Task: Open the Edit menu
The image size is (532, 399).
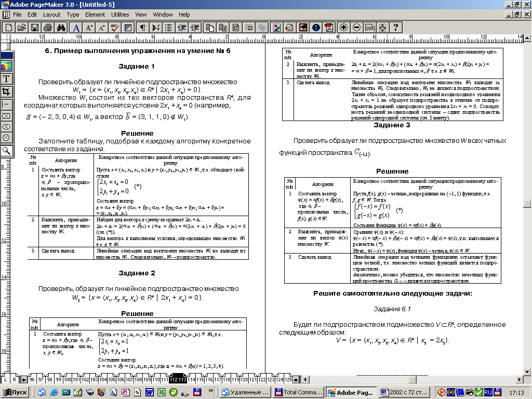Action: 32,15
